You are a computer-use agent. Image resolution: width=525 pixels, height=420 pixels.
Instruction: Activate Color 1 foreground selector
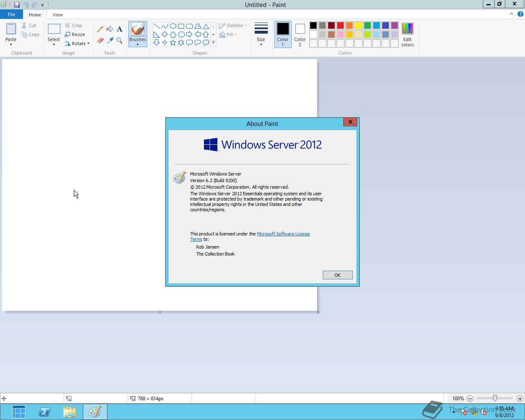[x=283, y=34]
